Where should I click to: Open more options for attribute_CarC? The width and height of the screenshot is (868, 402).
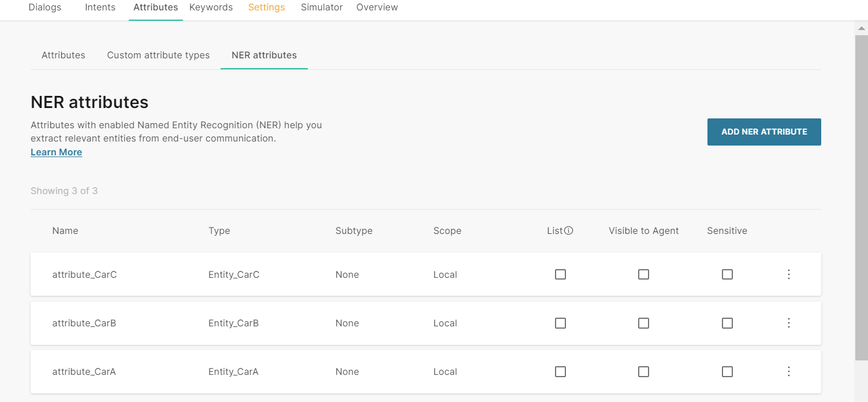click(789, 274)
